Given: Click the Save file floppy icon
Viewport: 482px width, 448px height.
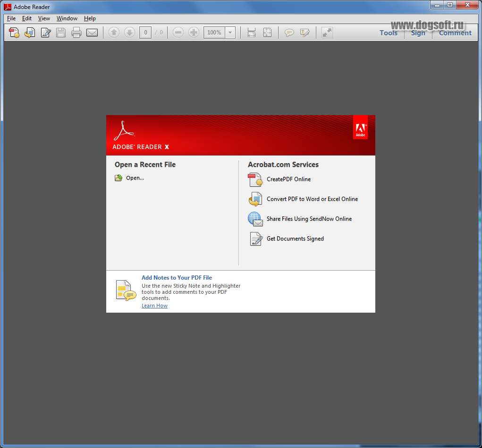Looking at the screenshot, I should (x=61, y=33).
